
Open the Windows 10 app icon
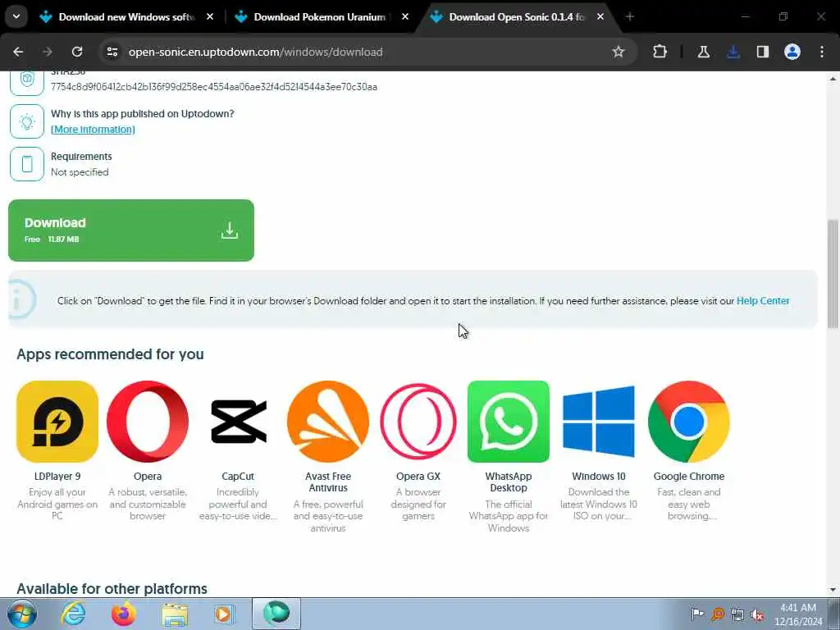tap(599, 422)
